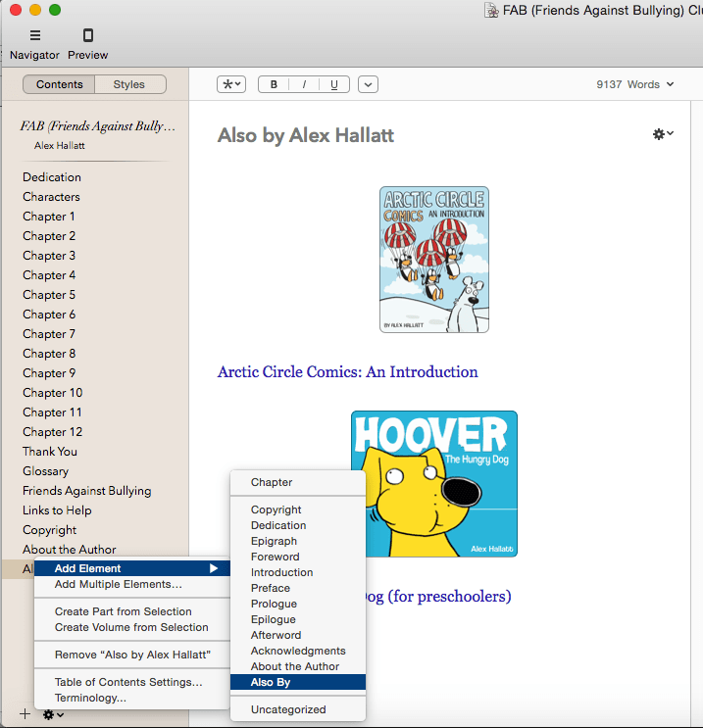
Task: Toggle italic formatting
Action: 304,84
